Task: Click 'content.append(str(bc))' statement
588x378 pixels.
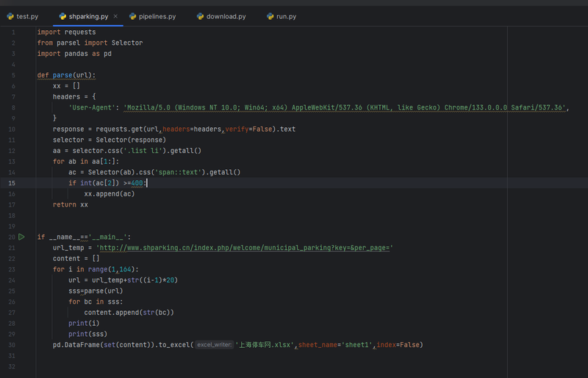Action: [129, 313]
